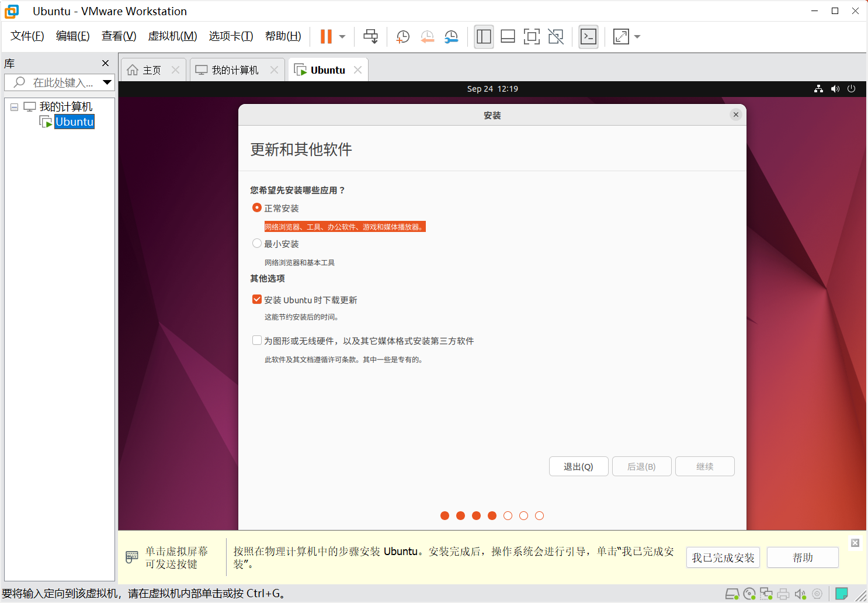Uncheck 安装 Ubuntu 时下载更新
868x603 pixels.
click(257, 300)
